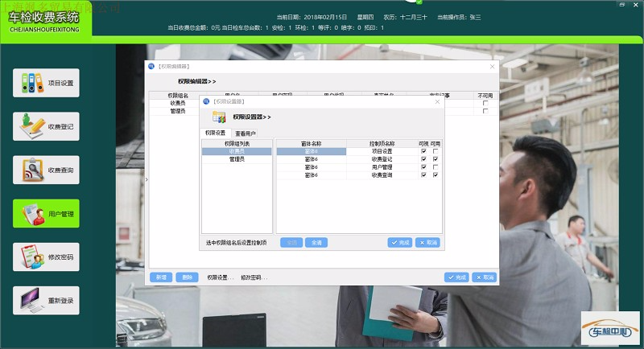644x349 pixels.
Task: Click the 全清 button
Action: [x=316, y=242]
